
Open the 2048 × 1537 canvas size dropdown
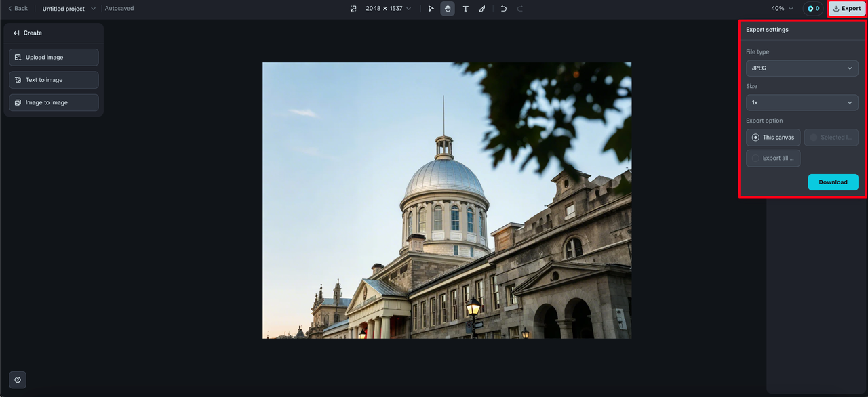click(x=388, y=9)
